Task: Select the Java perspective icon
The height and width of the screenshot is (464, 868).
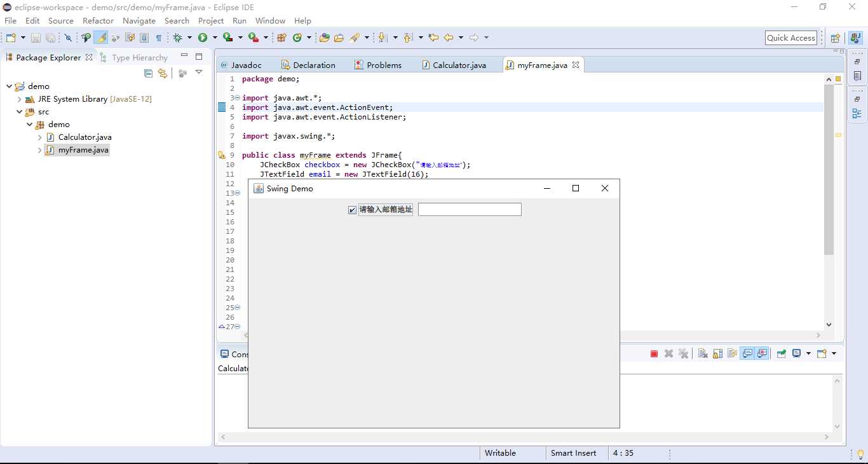Action: (x=855, y=38)
